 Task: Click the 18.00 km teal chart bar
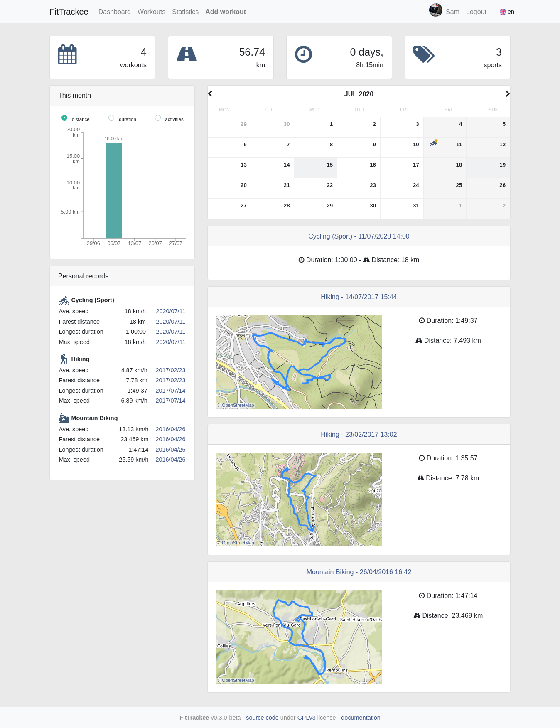(114, 190)
